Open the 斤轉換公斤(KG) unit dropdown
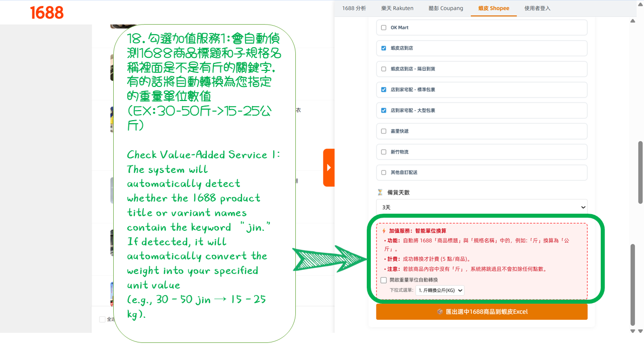The height and width of the screenshot is (362, 644). pos(440,290)
